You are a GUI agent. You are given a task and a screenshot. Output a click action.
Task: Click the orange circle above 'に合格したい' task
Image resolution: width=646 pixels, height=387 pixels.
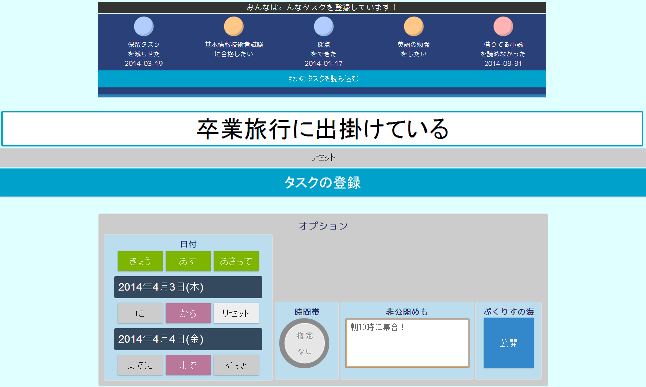234,26
